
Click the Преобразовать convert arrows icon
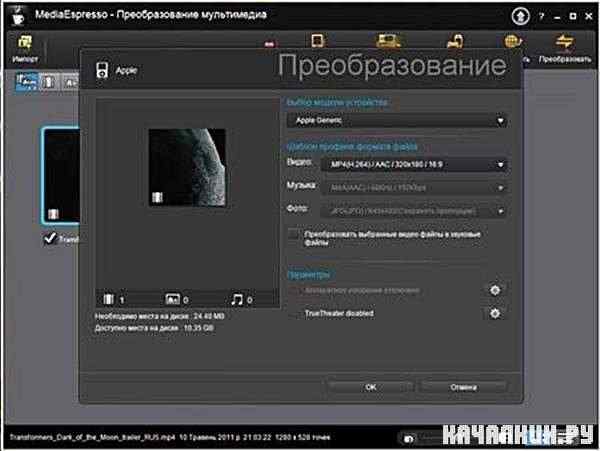pyautogui.click(x=565, y=42)
